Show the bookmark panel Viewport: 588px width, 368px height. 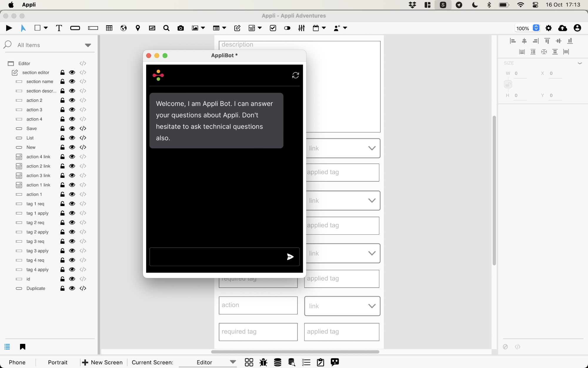(x=22, y=347)
